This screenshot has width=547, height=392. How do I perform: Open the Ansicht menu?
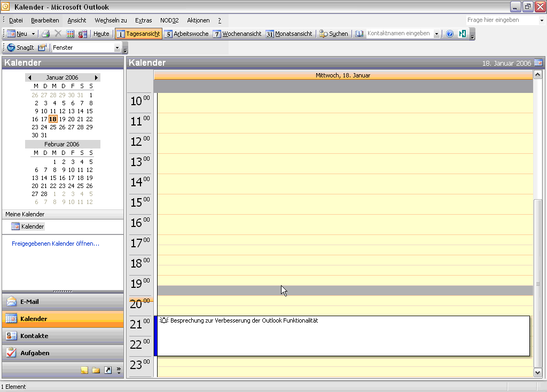tap(77, 20)
